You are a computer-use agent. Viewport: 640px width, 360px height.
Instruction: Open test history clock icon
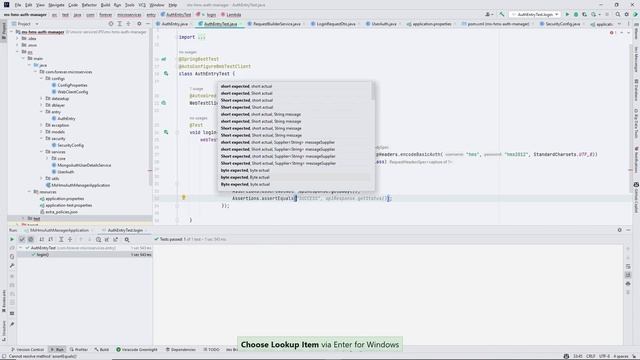(98, 239)
